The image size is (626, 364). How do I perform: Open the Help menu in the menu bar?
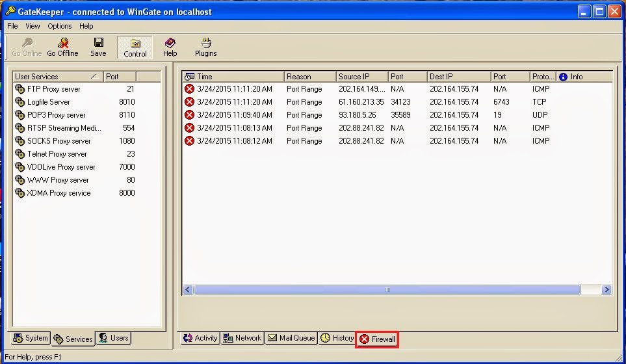[x=86, y=26]
